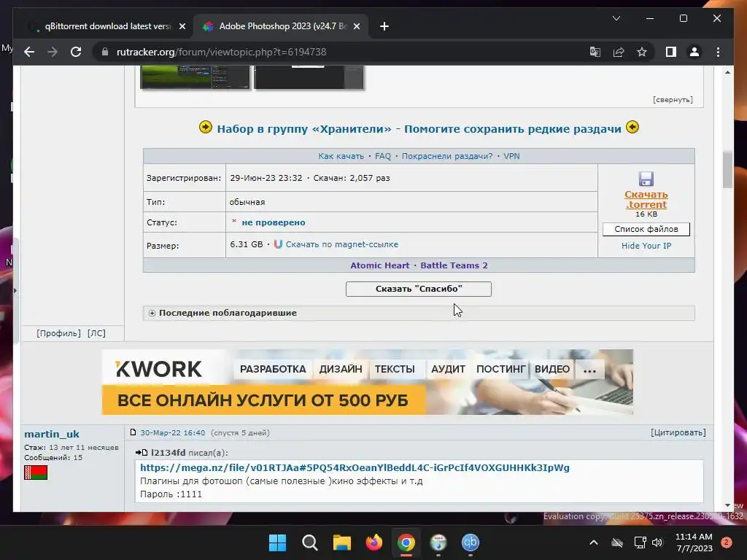
Task: Collapse the spoiler with свернуть
Action: tap(673, 99)
